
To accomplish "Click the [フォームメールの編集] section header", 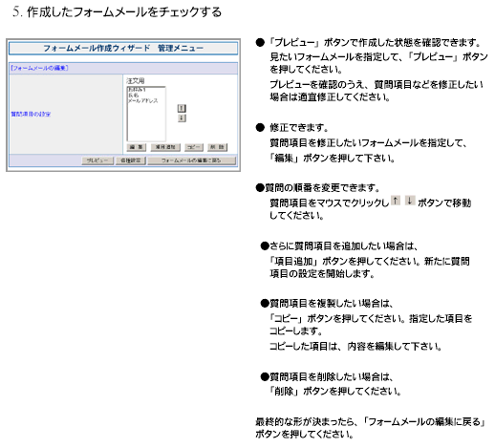I will (39, 68).
